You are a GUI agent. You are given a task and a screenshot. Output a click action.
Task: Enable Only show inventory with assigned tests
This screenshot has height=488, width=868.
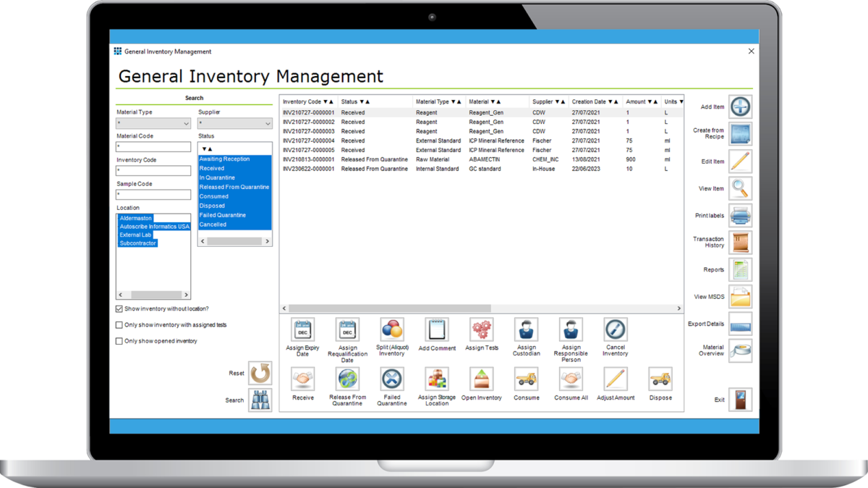(x=120, y=325)
